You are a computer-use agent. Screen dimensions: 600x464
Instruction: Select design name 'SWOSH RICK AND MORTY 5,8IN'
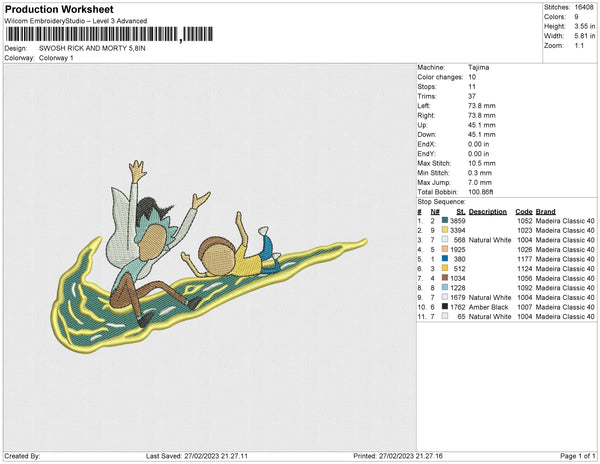coord(92,49)
